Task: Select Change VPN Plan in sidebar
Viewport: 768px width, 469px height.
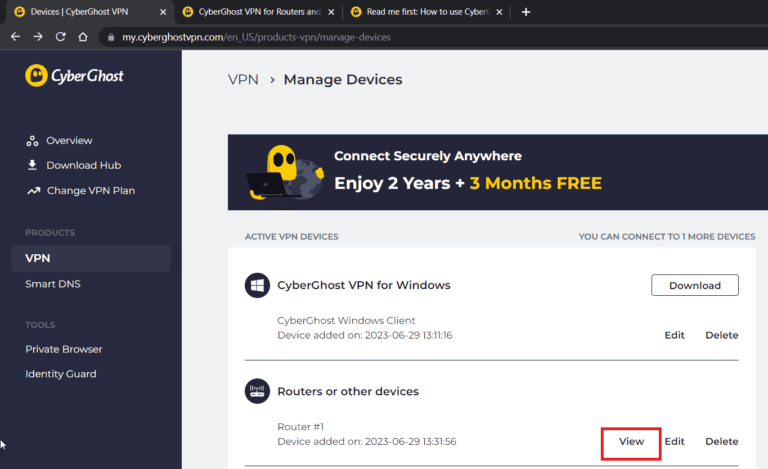Action: (x=89, y=190)
